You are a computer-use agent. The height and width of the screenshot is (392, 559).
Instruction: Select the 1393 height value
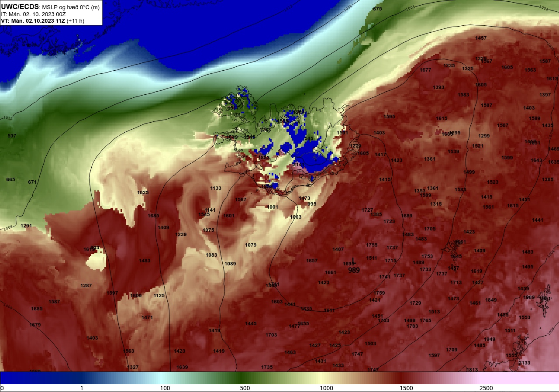[x=438, y=87]
